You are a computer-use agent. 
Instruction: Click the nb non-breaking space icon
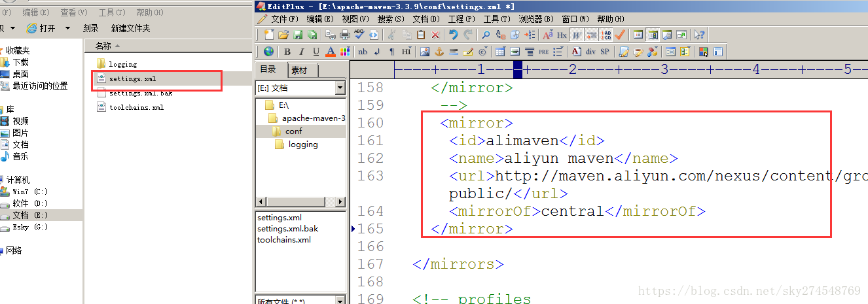(362, 52)
